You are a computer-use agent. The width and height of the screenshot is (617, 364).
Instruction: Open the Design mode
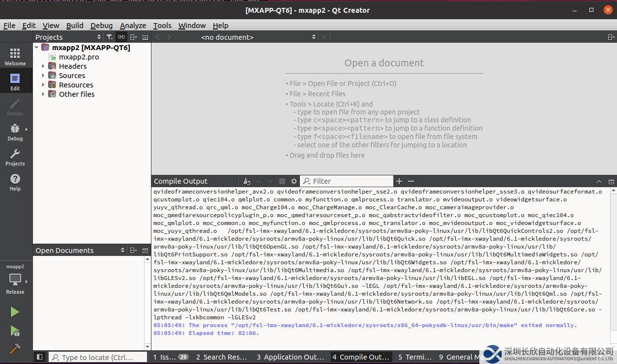[x=15, y=107]
